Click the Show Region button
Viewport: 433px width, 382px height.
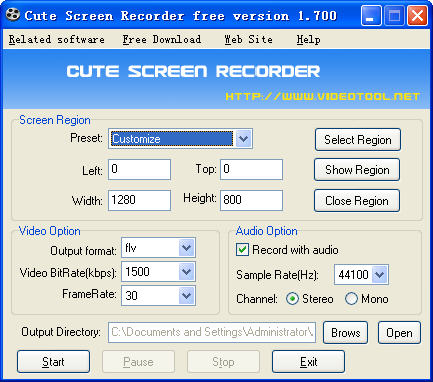point(357,170)
